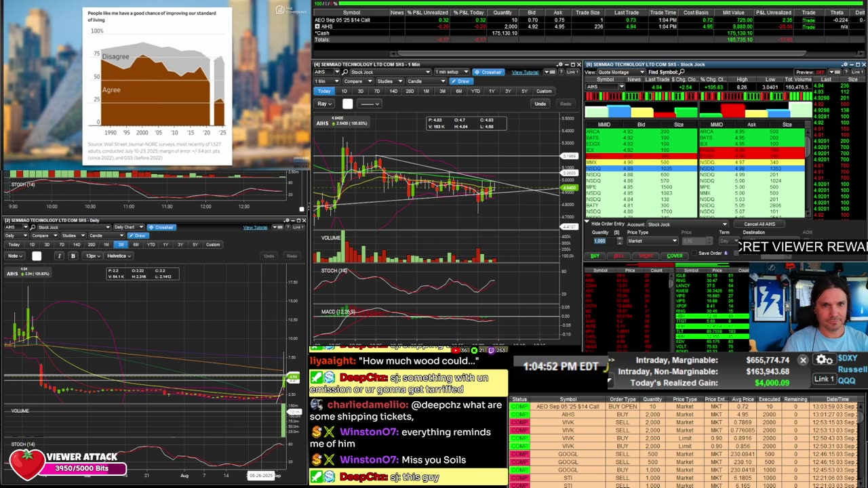Close the intraday balances panel with X
Image resolution: width=868 pixels, height=488 pixels.
coord(803,361)
